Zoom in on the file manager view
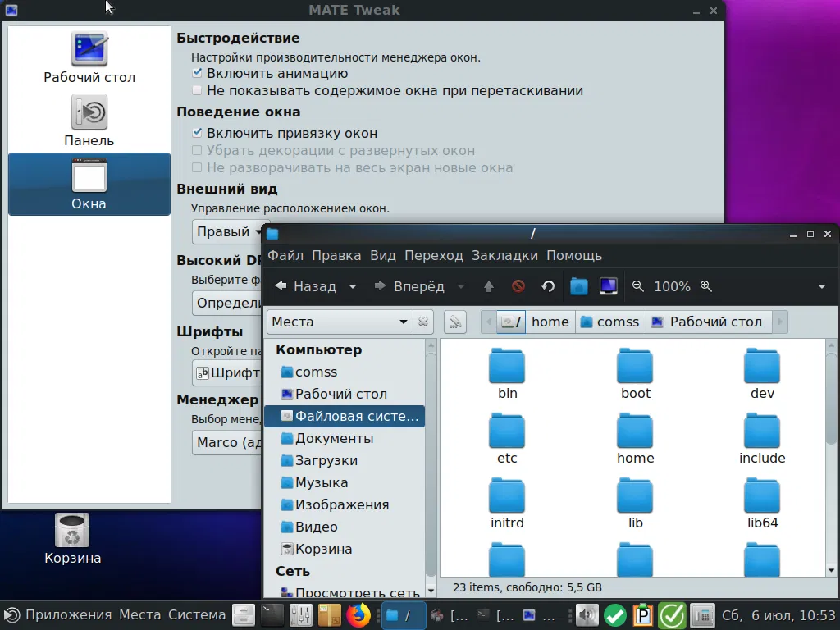Screen dimensions: 840x630 click(x=706, y=286)
